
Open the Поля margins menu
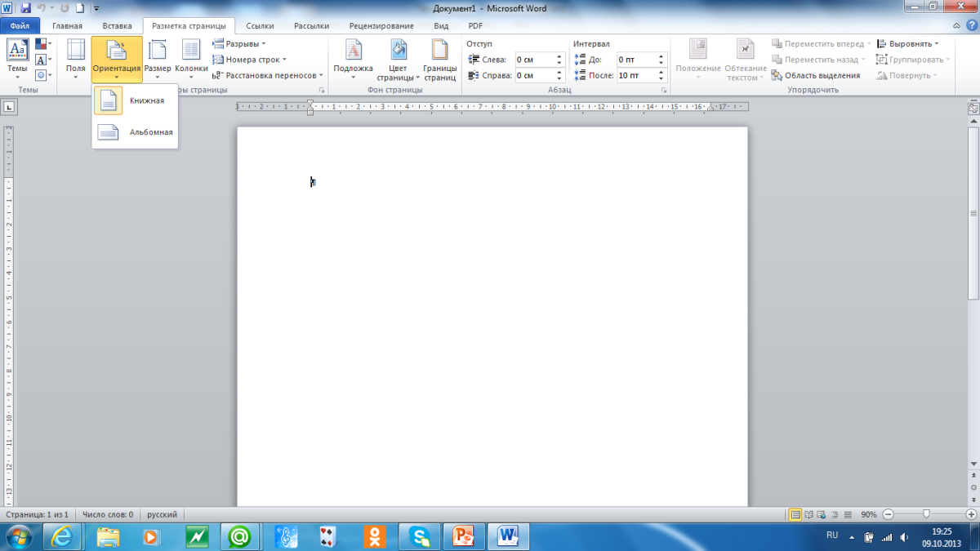75,60
